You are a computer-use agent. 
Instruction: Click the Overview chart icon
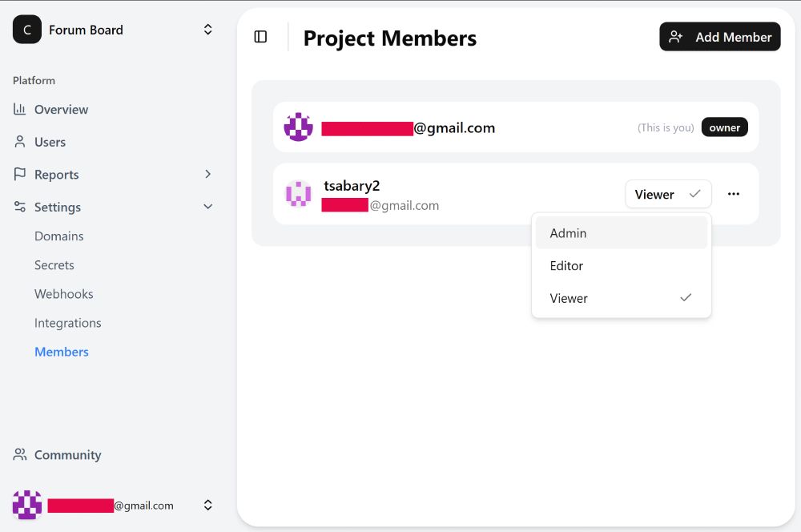click(20, 109)
